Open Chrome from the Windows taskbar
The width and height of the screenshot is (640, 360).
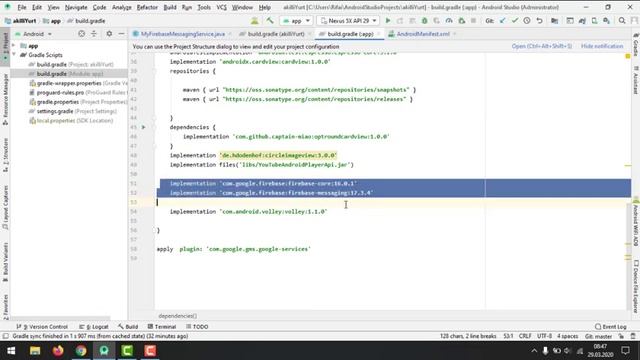(x=81, y=351)
